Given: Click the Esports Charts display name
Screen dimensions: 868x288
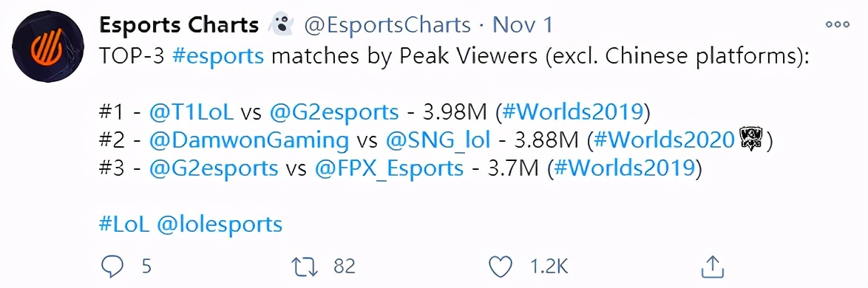Looking at the screenshot, I should (179, 25).
